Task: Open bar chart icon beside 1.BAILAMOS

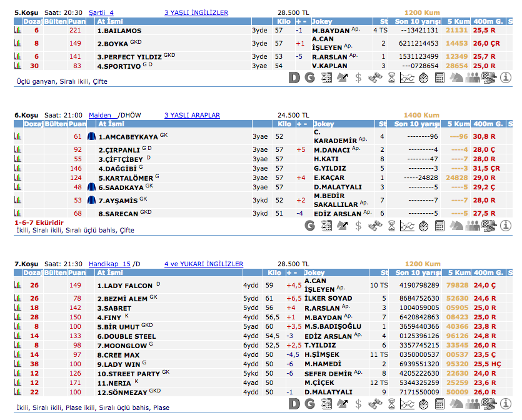Action: 18,30
